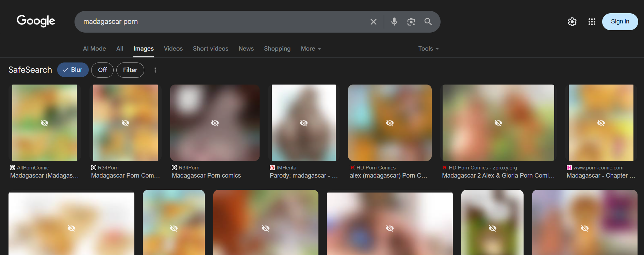Submit the search with the magnifier icon
The width and height of the screenshot is (644, 255).
tap(428, 22)
